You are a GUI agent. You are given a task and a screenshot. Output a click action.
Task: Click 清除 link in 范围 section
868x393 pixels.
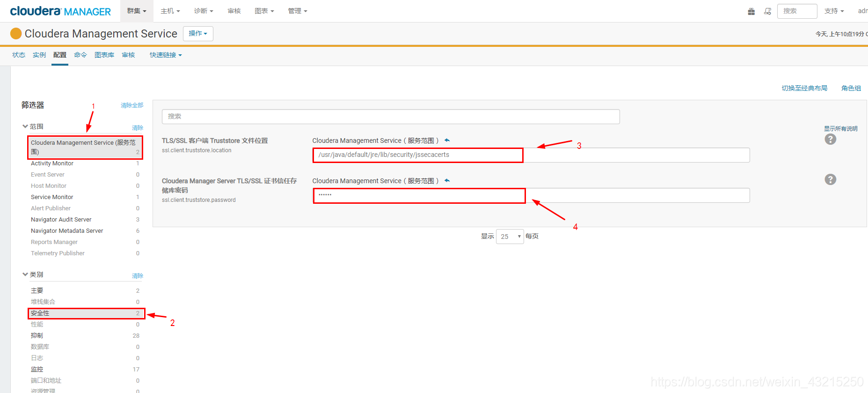click(x=138, y=128)
